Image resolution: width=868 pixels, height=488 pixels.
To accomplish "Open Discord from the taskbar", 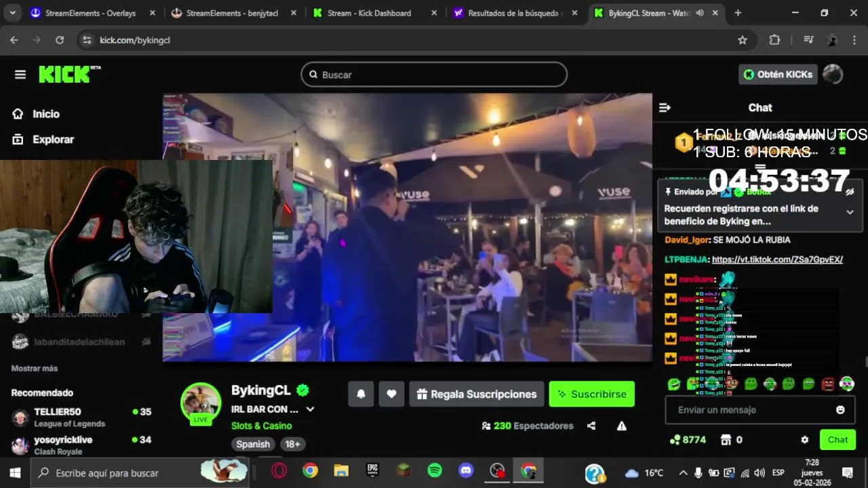I will [x=466, y=470].
